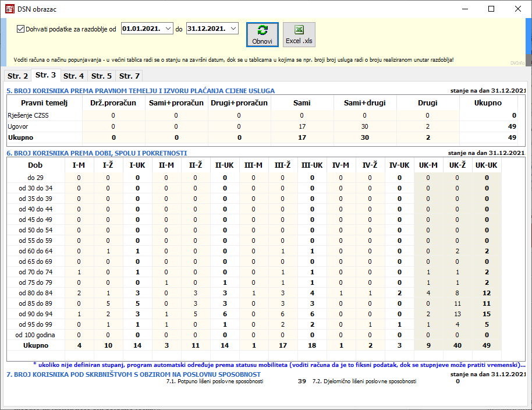Open the Str. 4 tab

(73, 76)
